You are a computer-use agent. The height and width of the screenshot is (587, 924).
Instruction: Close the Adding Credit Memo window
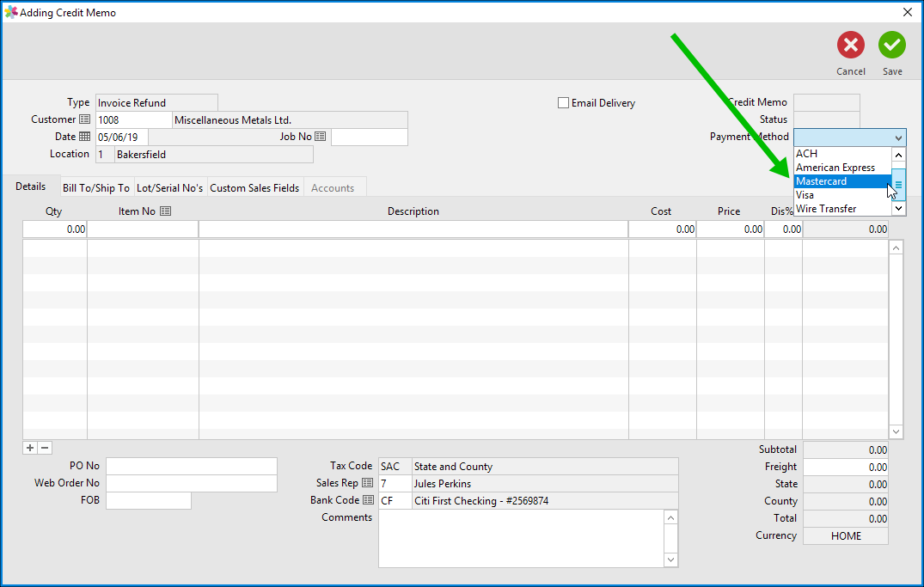pyautogui.click(x=908, y=12)
